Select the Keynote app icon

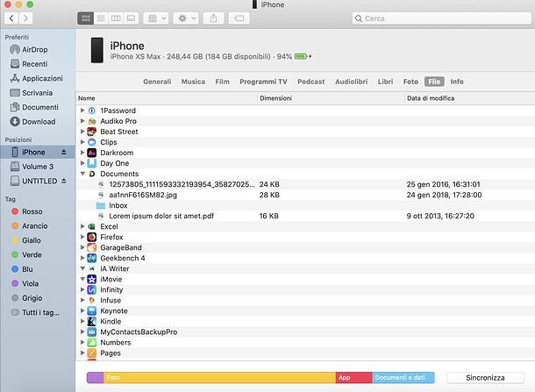92,310
